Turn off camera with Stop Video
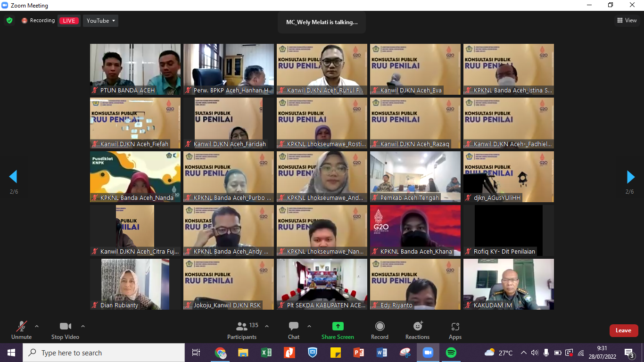This screenshot has width=644, height=362. pyautogui.click(x=65, y=330)
